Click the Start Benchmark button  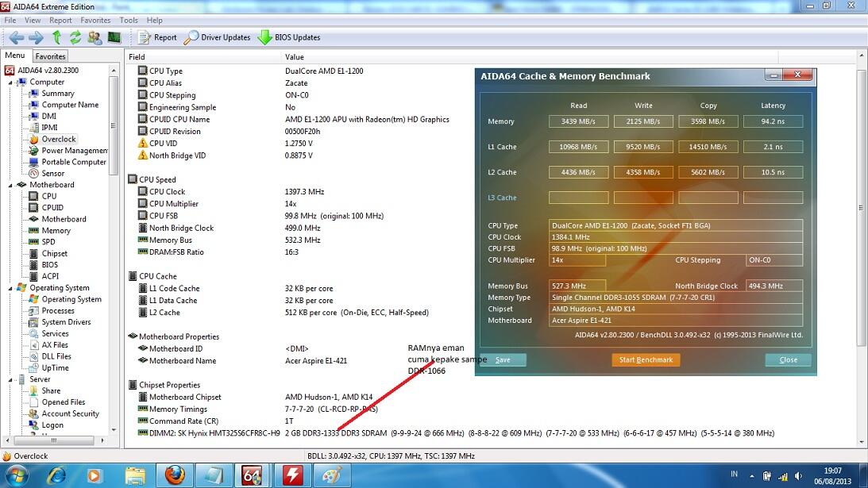click(646, 359)
